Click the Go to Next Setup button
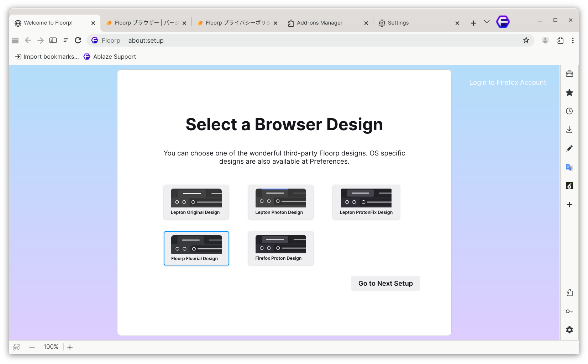The width and height of the screenshot is (588, 364). (x=385, y=283)
